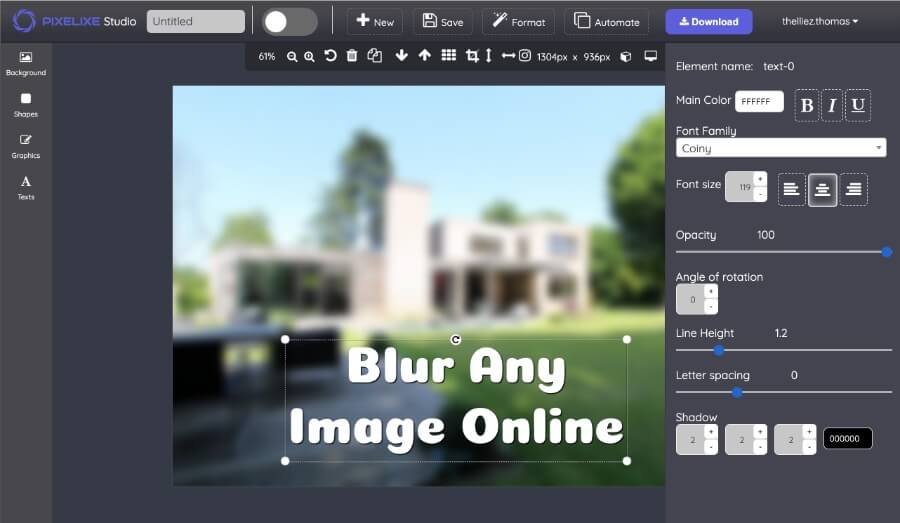The image size is (900, 523).
Task: Open the Format menu
Action: pyautogui.click(x=518, y=22)
